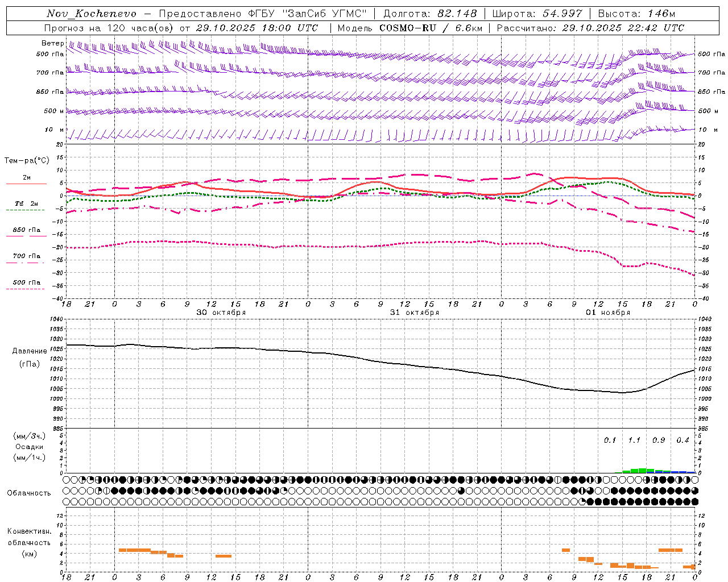728x582 pixels.
Task: Click the tallest green precipitation bar
Action: [x=642, y=471]
